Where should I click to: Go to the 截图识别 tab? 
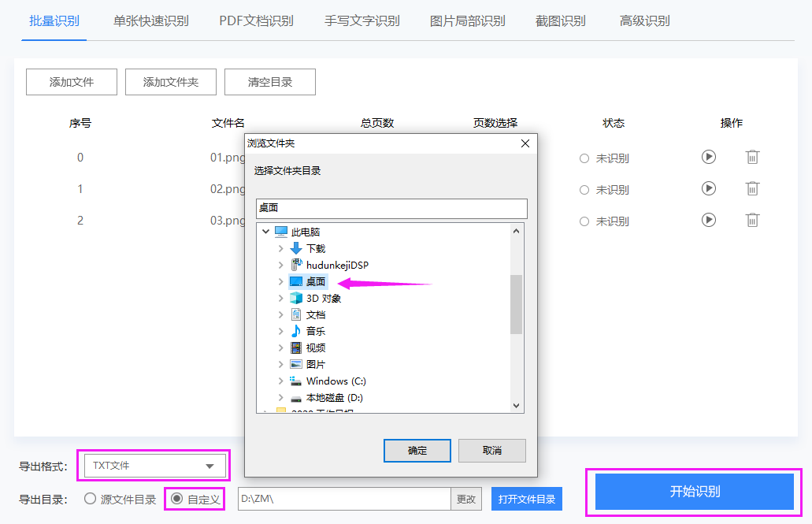point(560,21)
